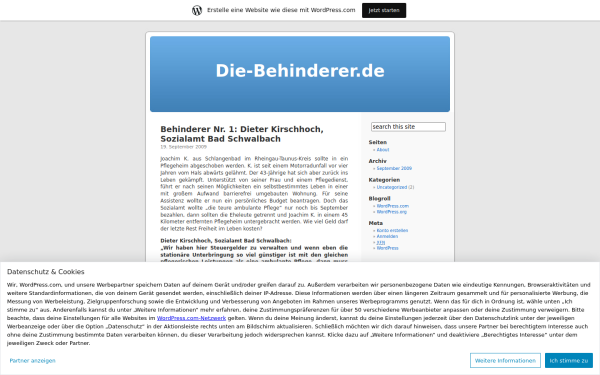The height and width of the screenshot is (375, 600).
Task: Click the 'Blogroll' sidebar heading
Action: 380,199
